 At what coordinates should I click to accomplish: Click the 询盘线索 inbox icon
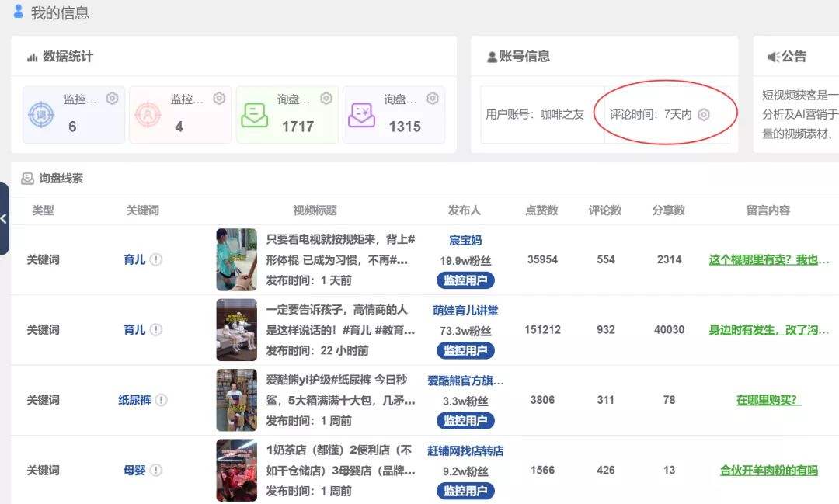(27, 179)
